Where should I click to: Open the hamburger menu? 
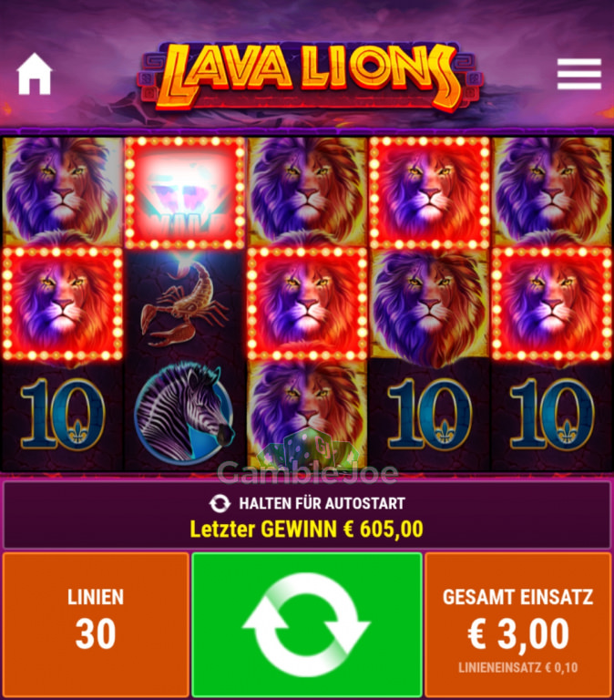pyautogui.click(x=578, y=74)
